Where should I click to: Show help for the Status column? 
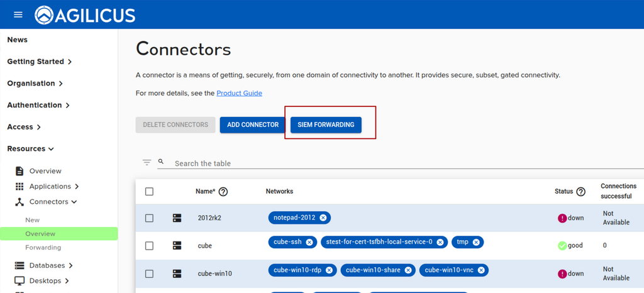(x=580, y=192)
